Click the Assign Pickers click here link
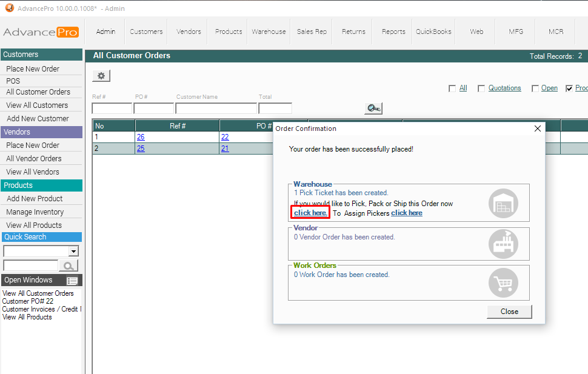The width and height of the screenshot is (588, 374). (407, 213)
